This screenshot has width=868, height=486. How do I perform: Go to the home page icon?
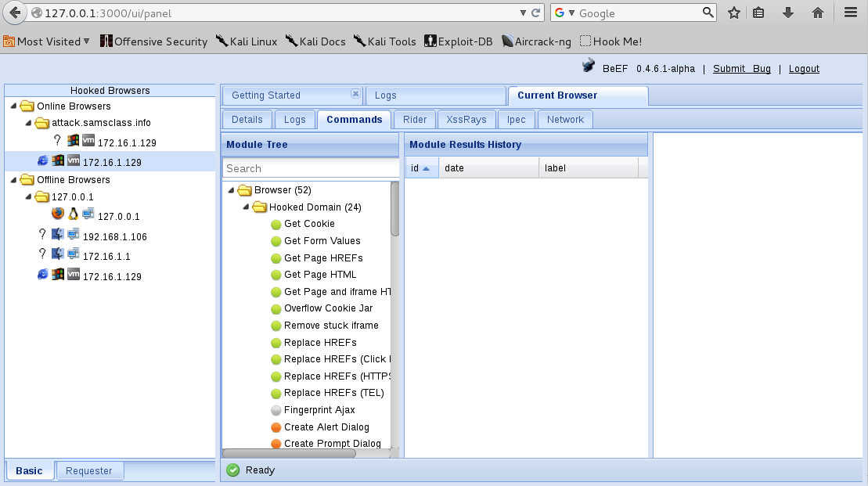coord(818,13)
